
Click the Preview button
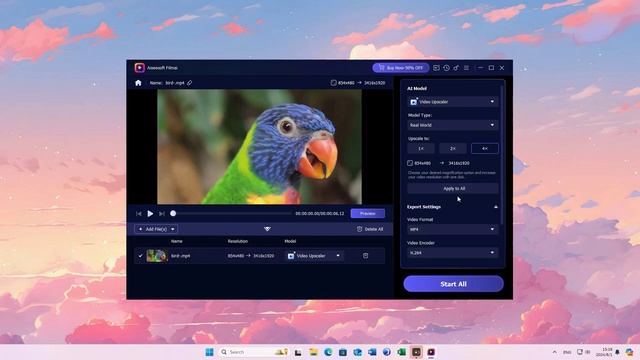(367, 213)
